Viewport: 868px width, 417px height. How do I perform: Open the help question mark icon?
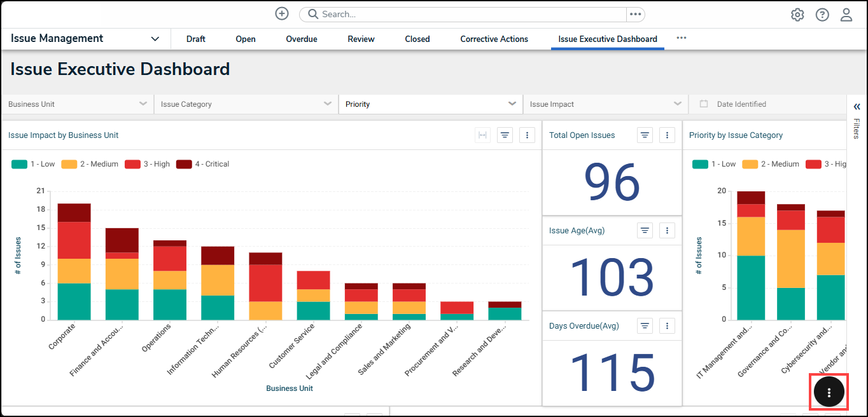pos(822,15)
